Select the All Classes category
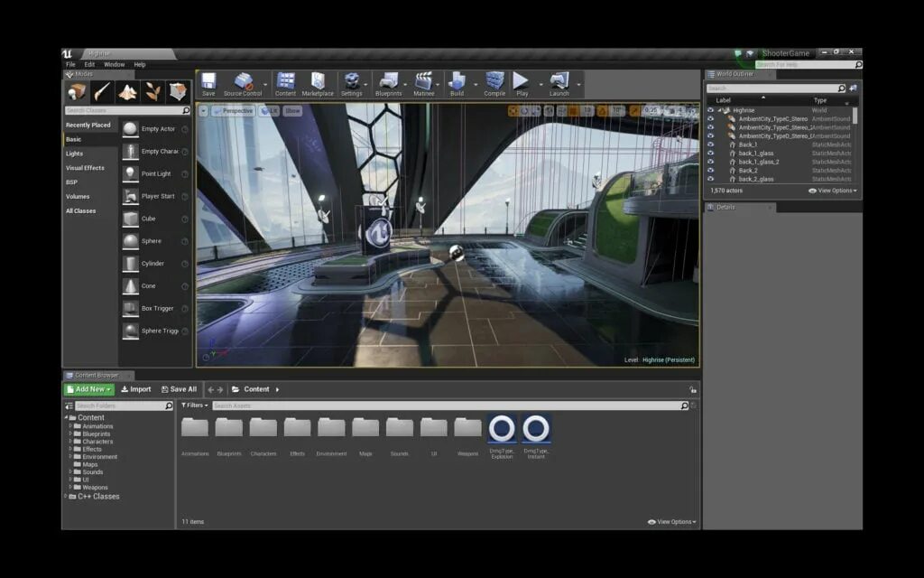 (80, 210)
